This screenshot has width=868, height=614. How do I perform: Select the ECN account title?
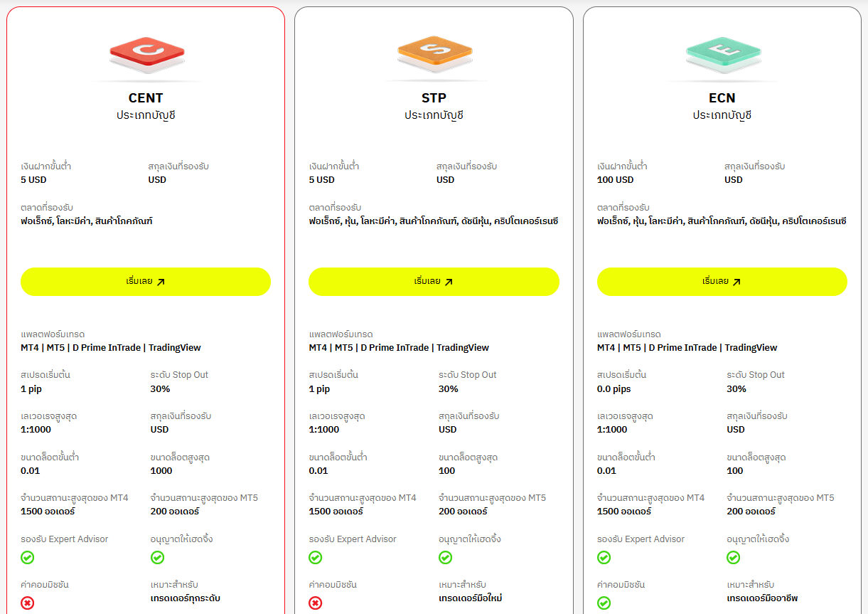[x=722, y=98]
